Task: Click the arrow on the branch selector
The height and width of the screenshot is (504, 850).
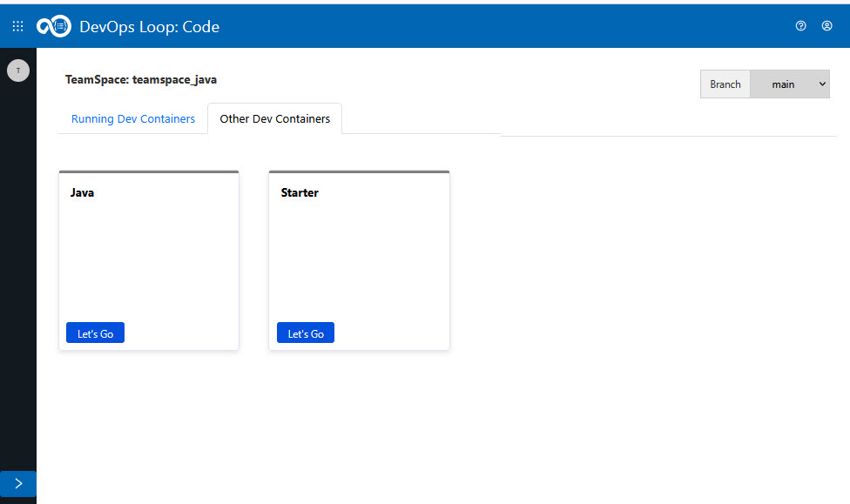Action: [822, 84]
